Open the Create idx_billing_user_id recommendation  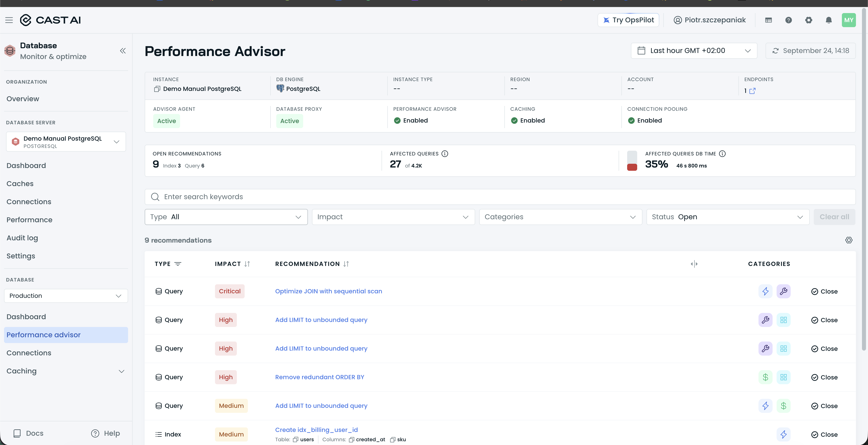[316, 430]
